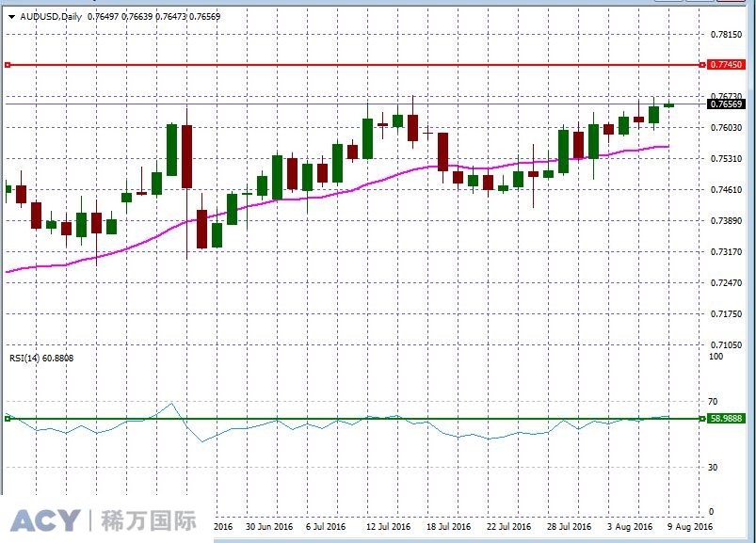Select the red 0.77450 price level label

pyautogui.click(x=726, y=65)
